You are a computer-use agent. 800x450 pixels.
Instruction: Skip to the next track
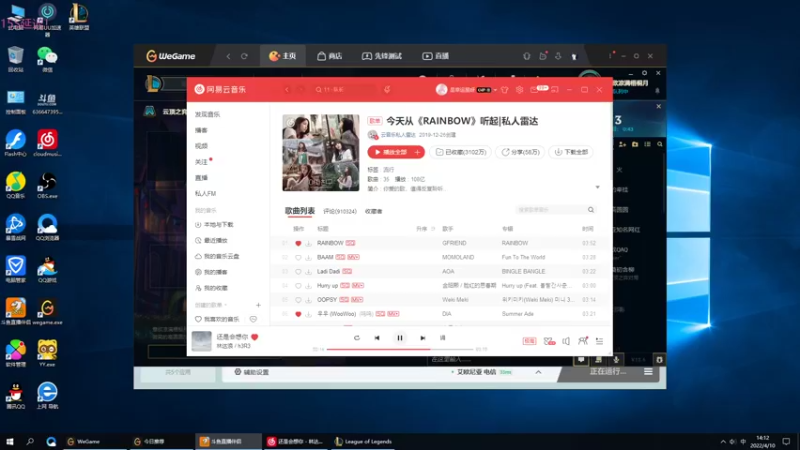422,338
